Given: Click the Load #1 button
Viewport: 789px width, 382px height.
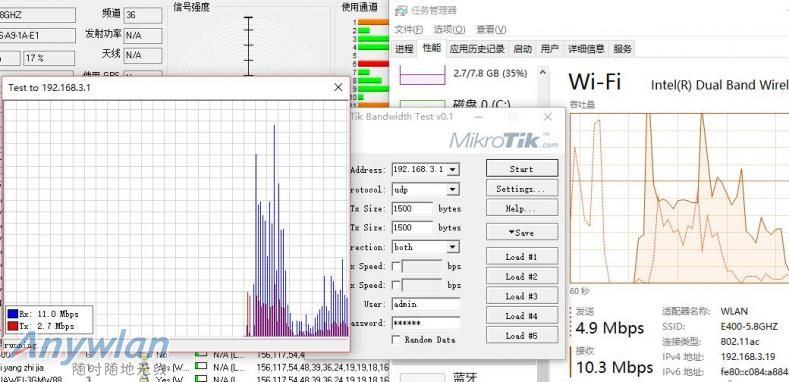Looking at the screenshot, I should (x=522, y=257).
